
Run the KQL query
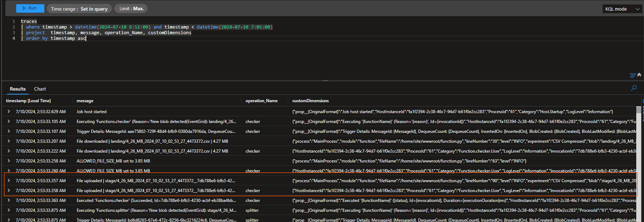(x=30, y=8)
